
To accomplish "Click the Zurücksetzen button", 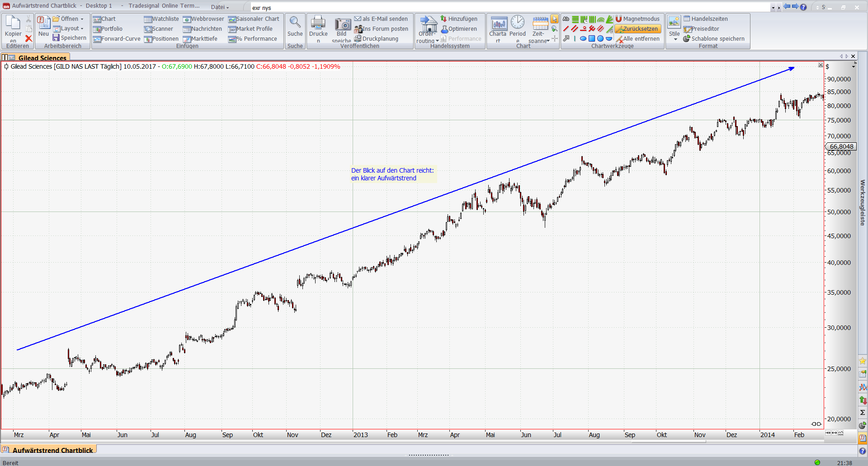I will 638,29.
